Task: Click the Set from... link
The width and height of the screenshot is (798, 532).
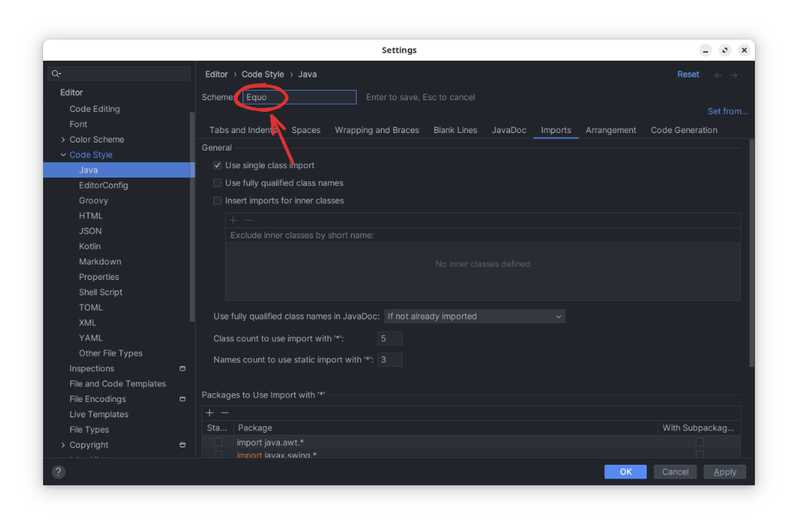Action: (x=728, y=111)
